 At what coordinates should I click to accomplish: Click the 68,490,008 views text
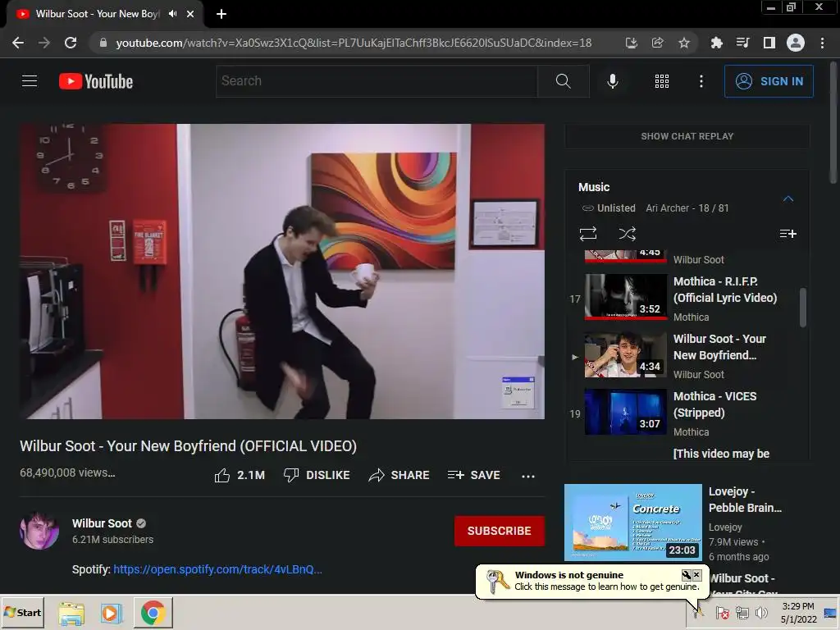(67, 472)
